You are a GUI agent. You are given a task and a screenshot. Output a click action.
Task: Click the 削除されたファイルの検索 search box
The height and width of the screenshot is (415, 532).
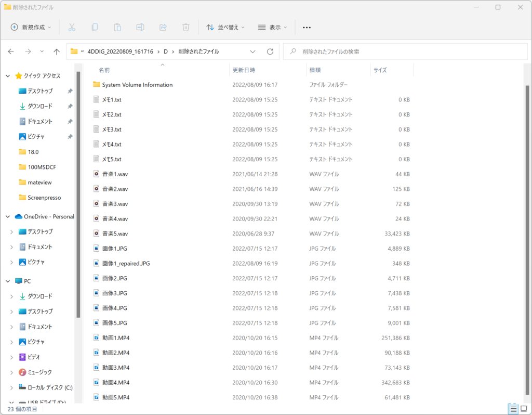(405, 51)
